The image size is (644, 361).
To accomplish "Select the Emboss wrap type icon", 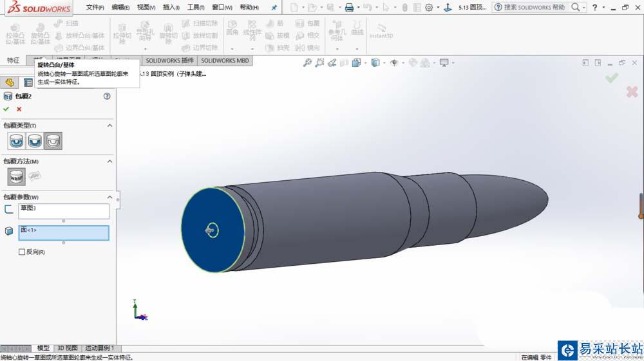I will pyautogui.click(x=17, y=141).
